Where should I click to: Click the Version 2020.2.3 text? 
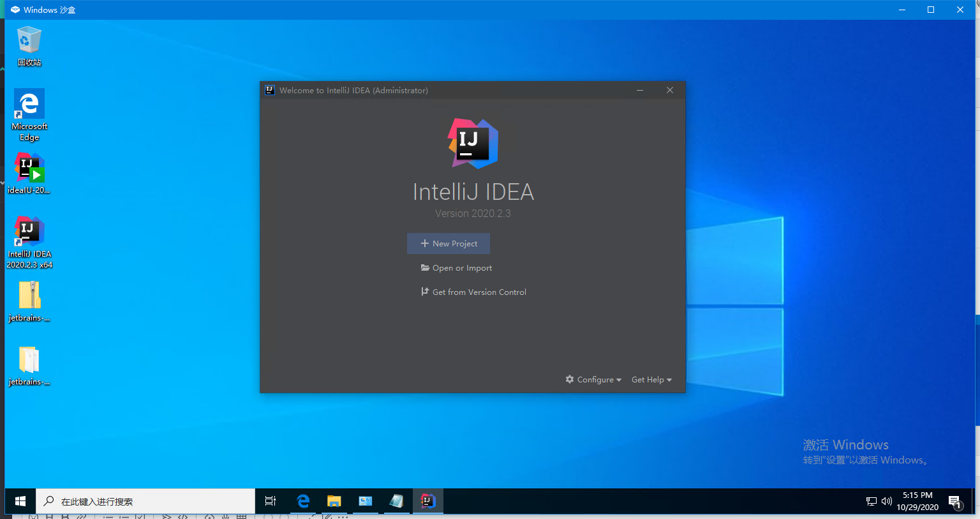tap(473, 213)
